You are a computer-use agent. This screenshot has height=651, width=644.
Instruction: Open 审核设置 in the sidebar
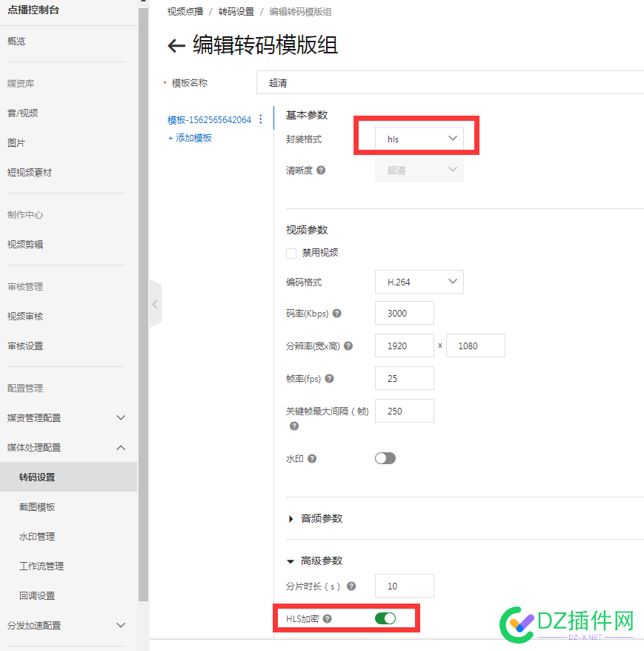click(x=25, y=346)
